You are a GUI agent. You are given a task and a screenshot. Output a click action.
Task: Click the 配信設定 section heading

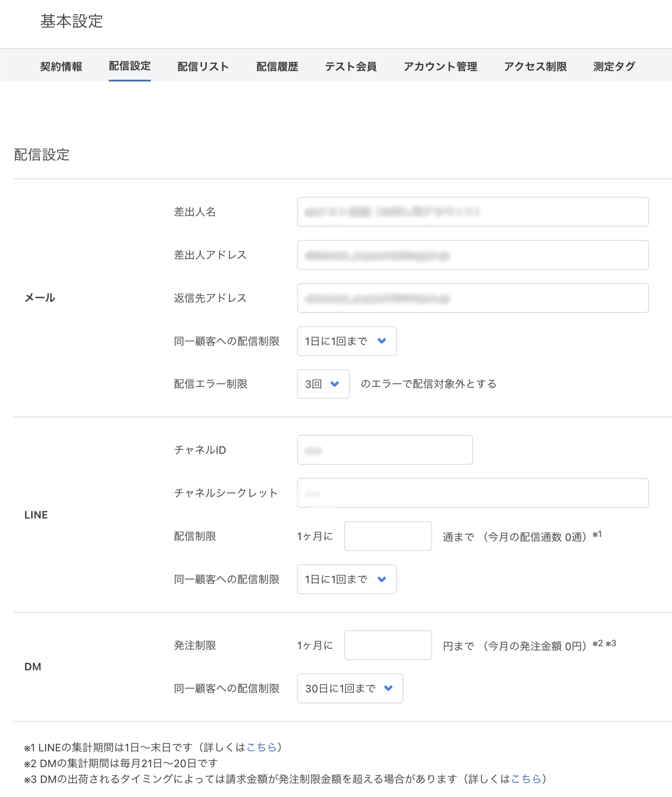point(42,154)
